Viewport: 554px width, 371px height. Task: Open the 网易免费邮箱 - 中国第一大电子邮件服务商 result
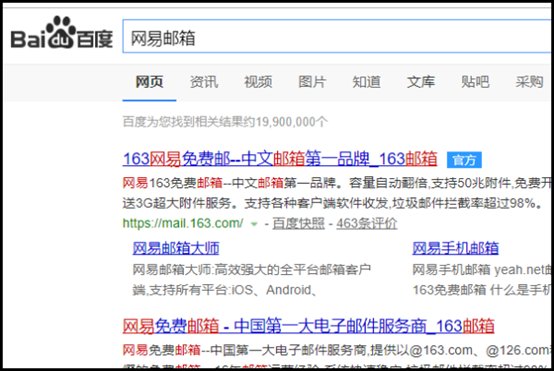308,326
